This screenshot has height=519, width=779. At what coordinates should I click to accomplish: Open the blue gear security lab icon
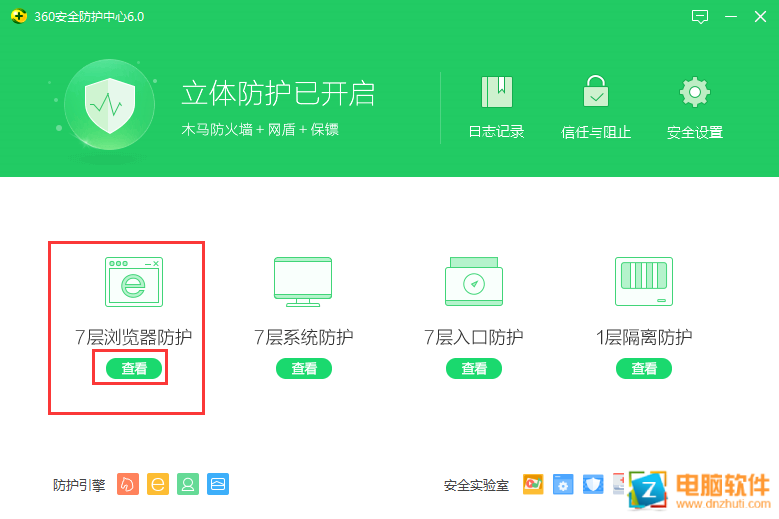tap(563, 484)
